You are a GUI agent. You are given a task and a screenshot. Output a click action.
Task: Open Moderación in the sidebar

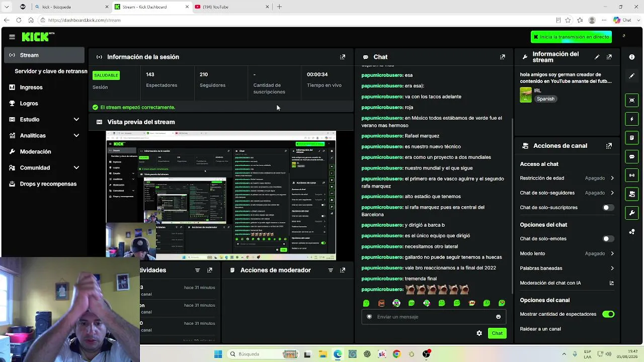(x=44, y=151)
